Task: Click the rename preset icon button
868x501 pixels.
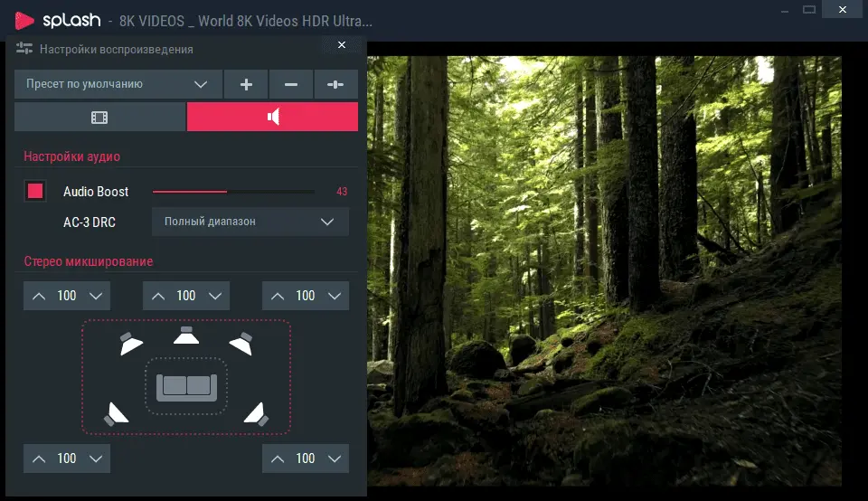Action: [335, 84]
